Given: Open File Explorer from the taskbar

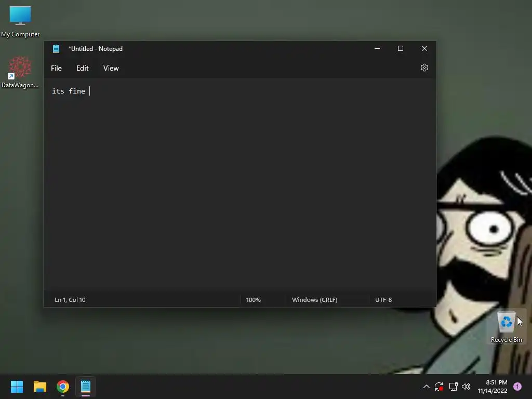Looking at the screenshot, I should [39, 387].
